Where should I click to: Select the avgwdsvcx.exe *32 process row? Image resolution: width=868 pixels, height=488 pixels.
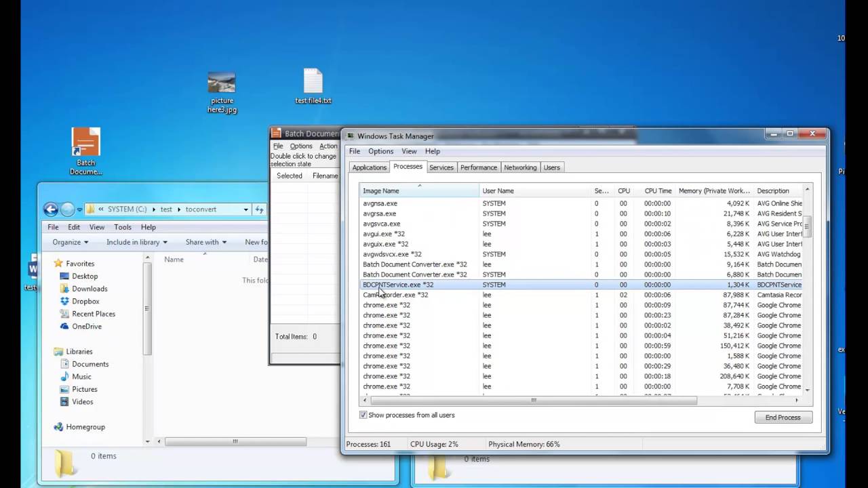(x=580, y=254)
